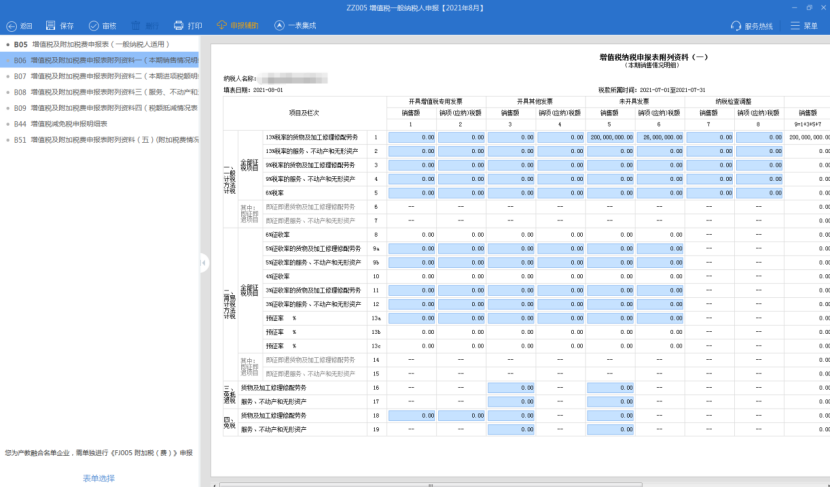Click the 表单选择 link
This screenshot has height=487, width=830.
[99, 478]
